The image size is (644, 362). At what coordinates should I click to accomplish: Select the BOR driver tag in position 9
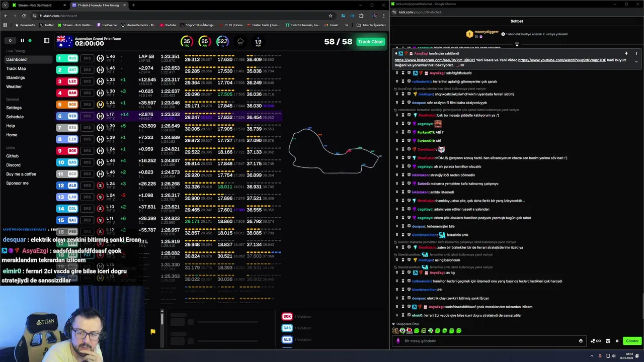pos(67,151)
